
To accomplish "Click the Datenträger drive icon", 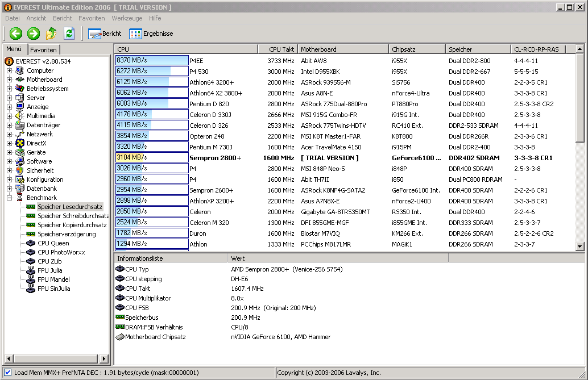I will point(20,125).
